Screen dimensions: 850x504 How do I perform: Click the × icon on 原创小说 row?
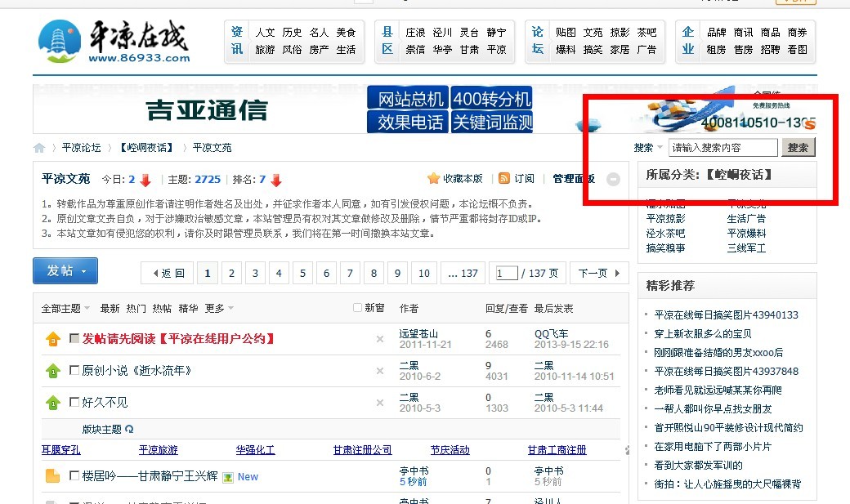pyautogui.click(x=380, y=371)
